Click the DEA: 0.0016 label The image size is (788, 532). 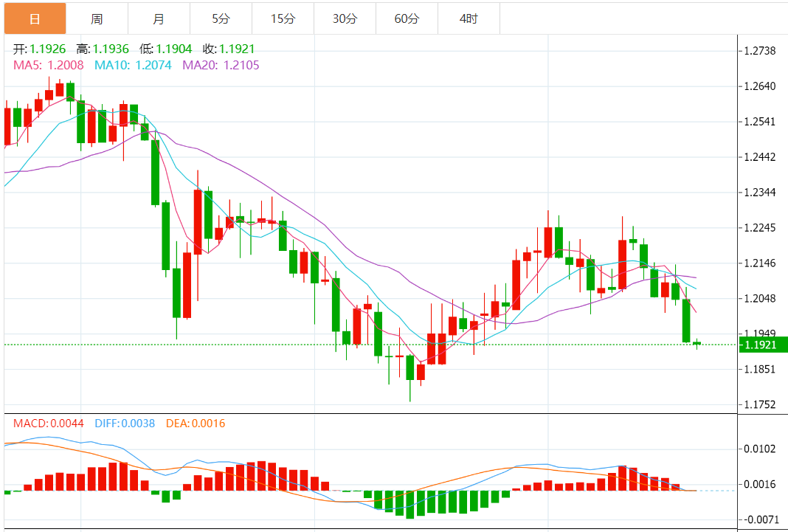pos(196,424)
